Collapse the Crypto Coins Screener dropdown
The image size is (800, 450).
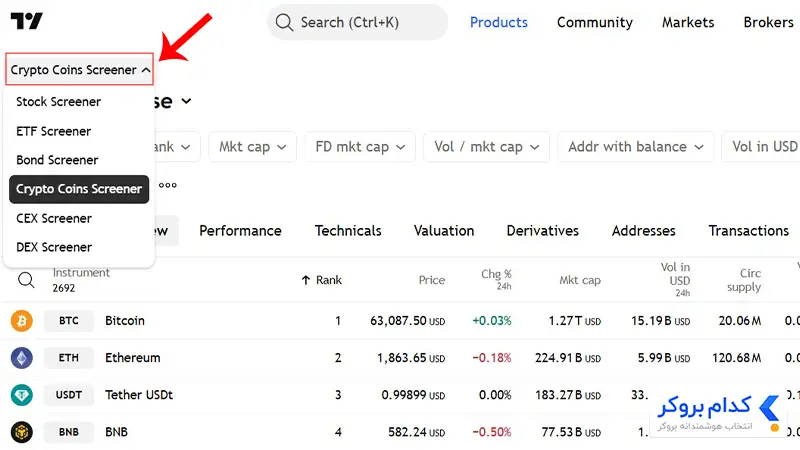click(79, 69)
